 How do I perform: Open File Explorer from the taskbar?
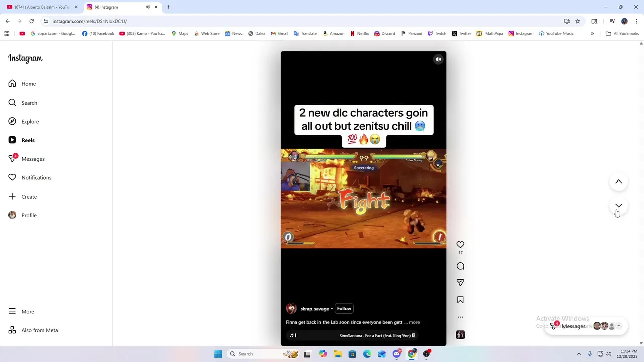pos(338,354)
